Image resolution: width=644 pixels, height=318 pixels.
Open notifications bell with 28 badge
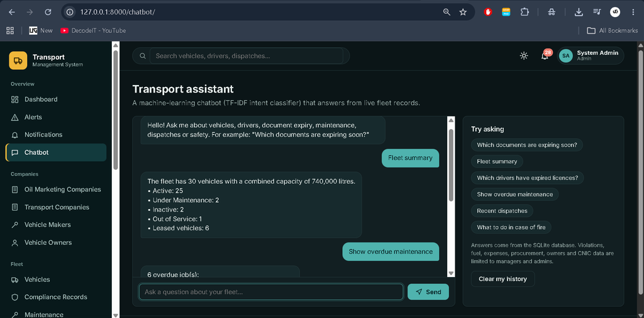point(545,56)
